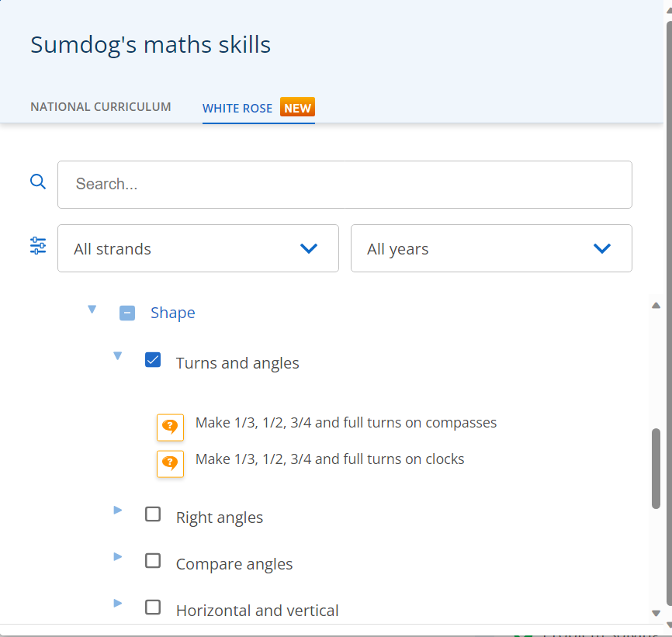Image resolution: width=672 pixels, height=637 pixels.
Task: Click 'Make 1/3, 1/2, 3/4 and full turns on clocks'
Action: click(x=330, y=459)
